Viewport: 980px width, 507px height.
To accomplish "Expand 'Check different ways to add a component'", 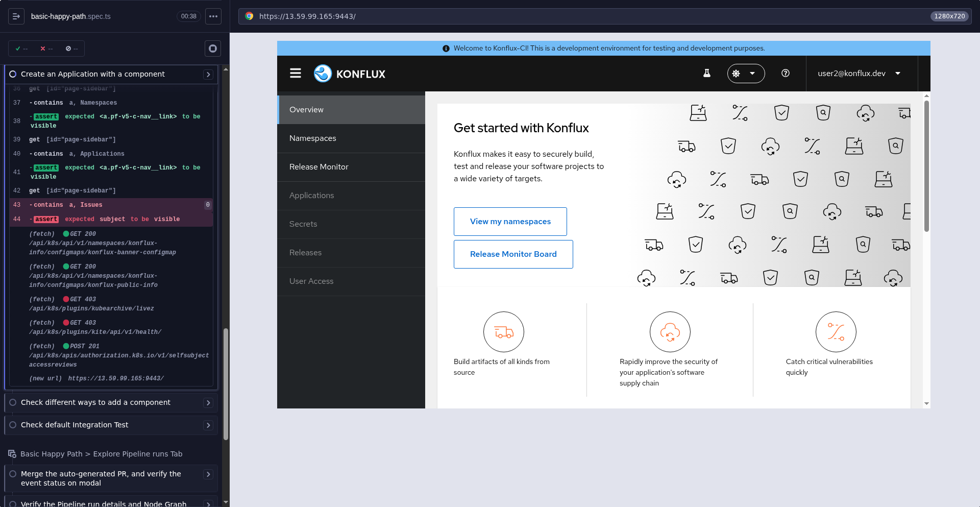I will 208,403.
